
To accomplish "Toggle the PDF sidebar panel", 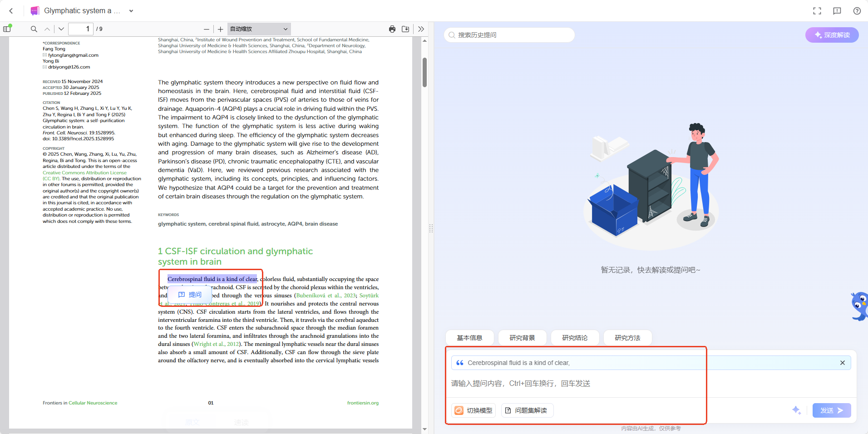I will tap(7, 29).
